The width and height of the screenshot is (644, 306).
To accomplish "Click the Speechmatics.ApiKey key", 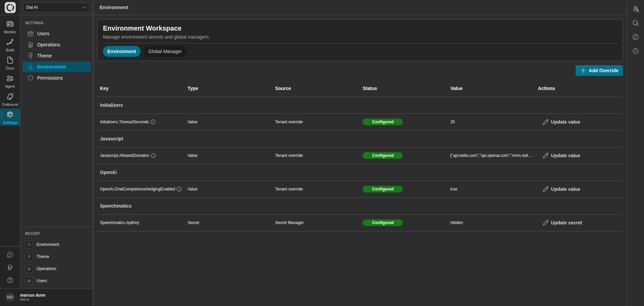I will [119, 223].
